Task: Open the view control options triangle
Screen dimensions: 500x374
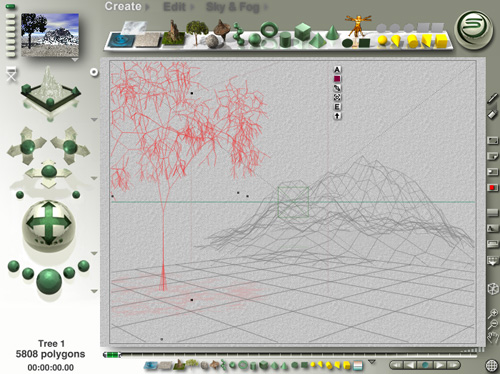Action: pos(94,119)
